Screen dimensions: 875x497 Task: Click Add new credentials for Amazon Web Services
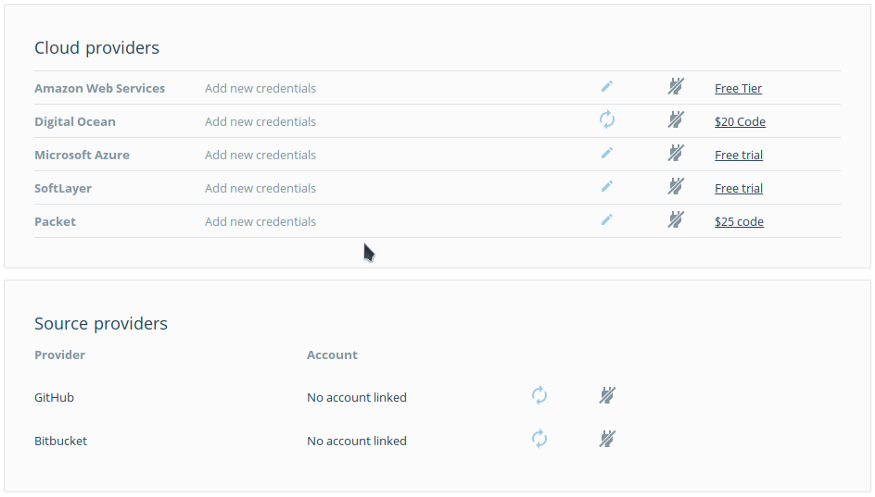click(x=260, y=88)
